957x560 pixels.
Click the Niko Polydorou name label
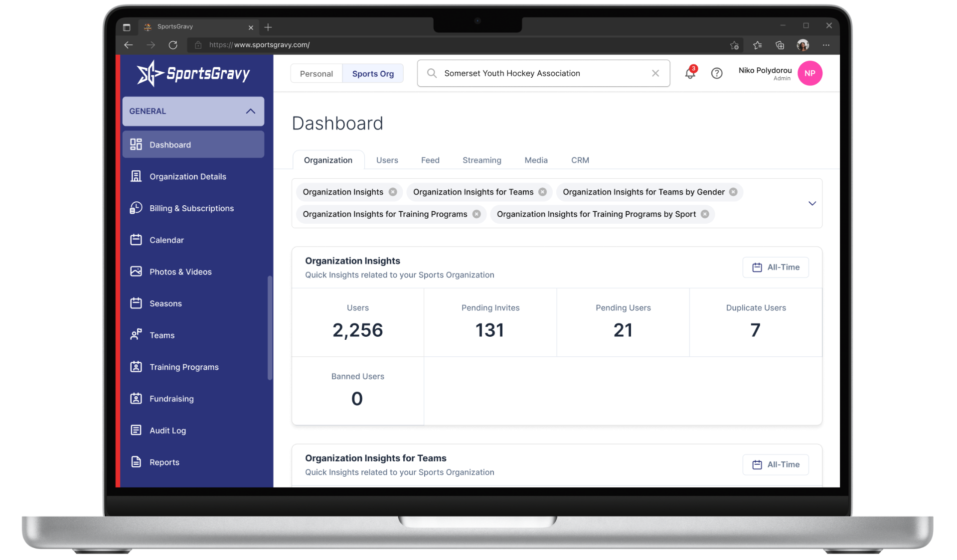pyautogui.click(x=765, y=70)
